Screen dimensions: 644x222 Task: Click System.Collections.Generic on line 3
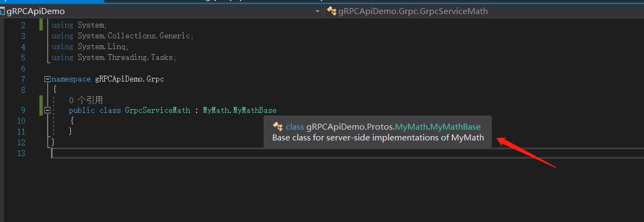[135, 36]
